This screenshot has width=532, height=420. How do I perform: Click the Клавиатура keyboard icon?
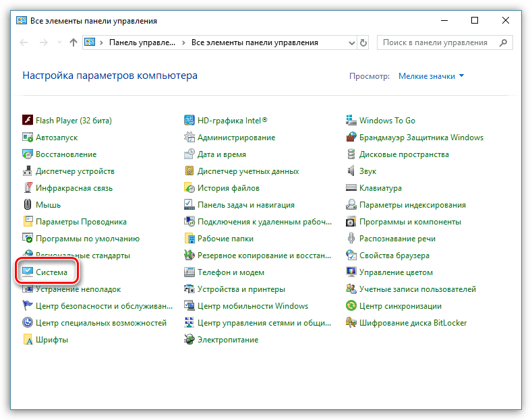(x=351, y=187)
